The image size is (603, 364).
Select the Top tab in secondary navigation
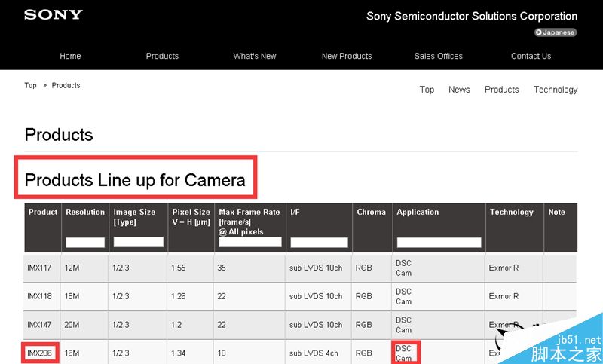point(427,90)
